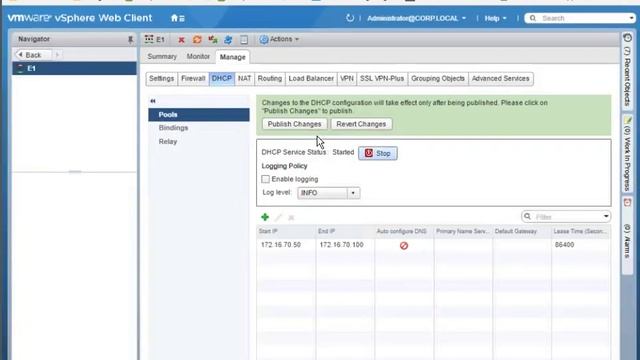Open the Alarms side panel
The image size is (640, 360).
[627, 236]
